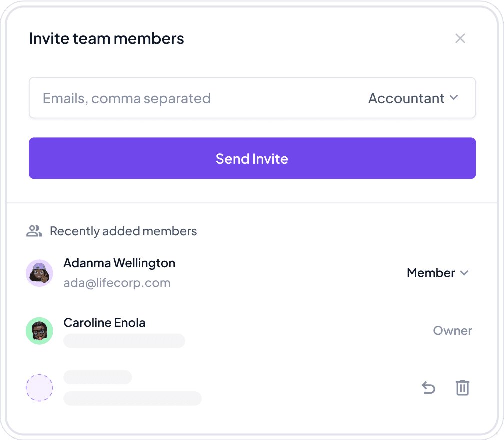This screenshot has height=440, width=504.
Task: Click the pending member name placeholder bar
Action: [97, 377]
